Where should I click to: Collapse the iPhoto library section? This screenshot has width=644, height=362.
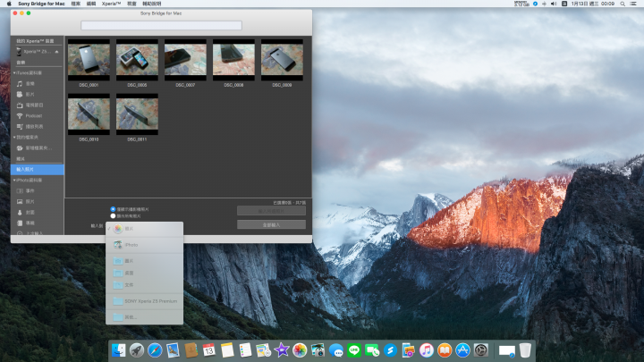[14, 181]
